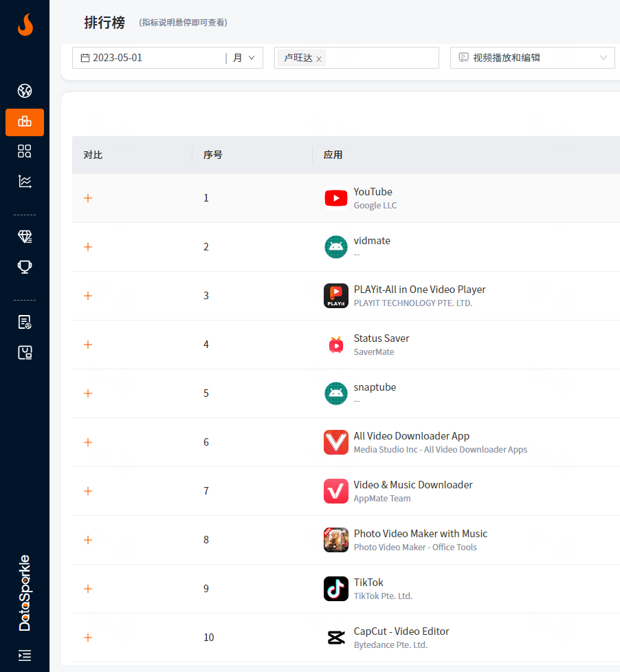Open PLAYit-All in One Video Player link
620x672 pixels.
419,290
